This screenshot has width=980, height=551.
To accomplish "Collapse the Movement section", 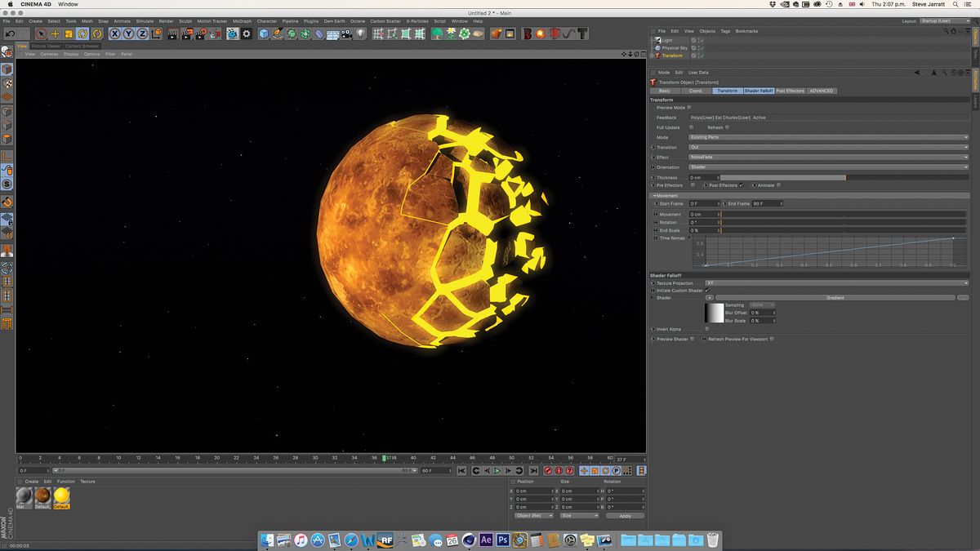I will pos(656,196).
